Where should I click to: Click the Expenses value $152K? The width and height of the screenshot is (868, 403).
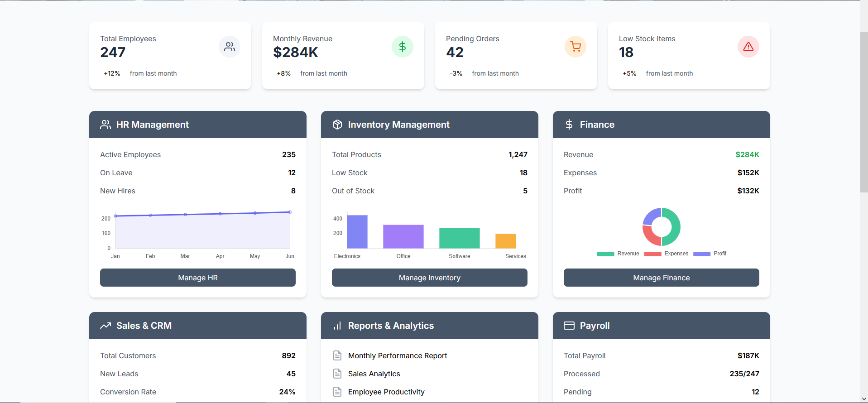[x=748, y=173]
